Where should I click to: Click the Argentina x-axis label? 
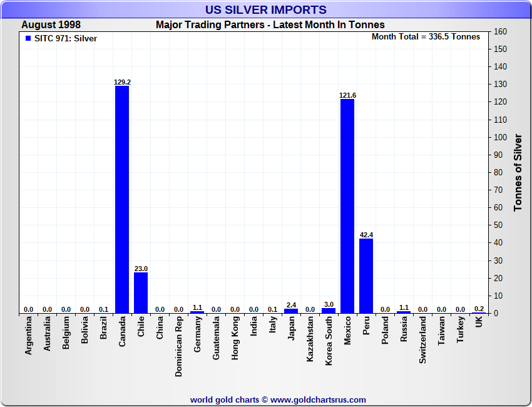pyautogui.click(x=28, y=336)
